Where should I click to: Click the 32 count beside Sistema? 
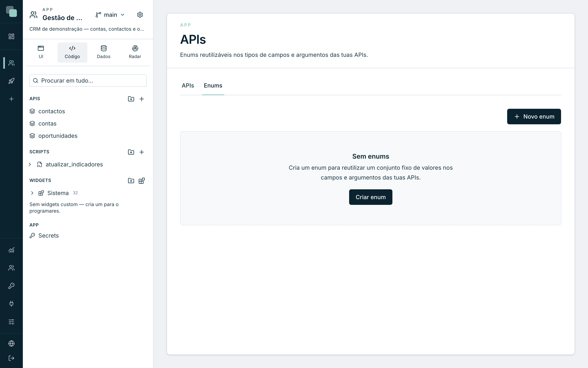coord(75,193)
